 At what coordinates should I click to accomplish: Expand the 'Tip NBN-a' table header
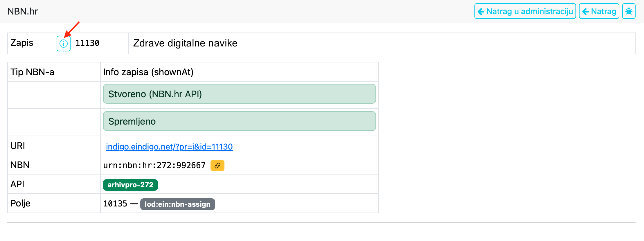(33, 72)
